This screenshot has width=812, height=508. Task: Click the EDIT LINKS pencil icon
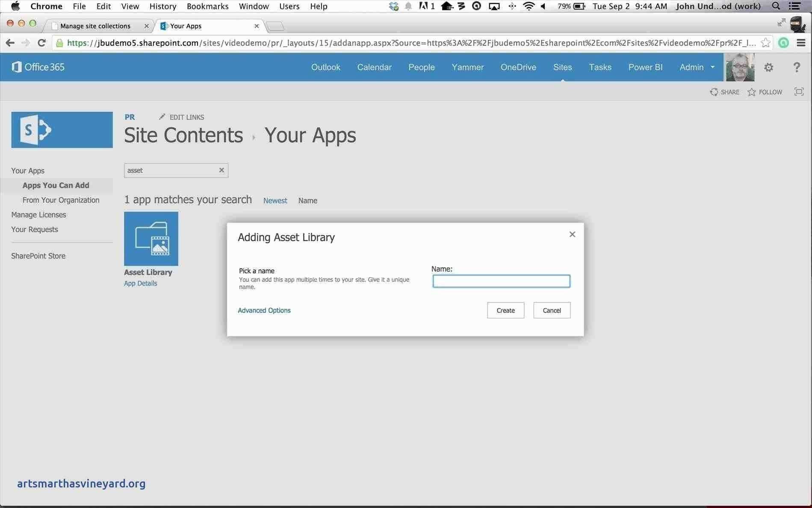coord(162,117)
